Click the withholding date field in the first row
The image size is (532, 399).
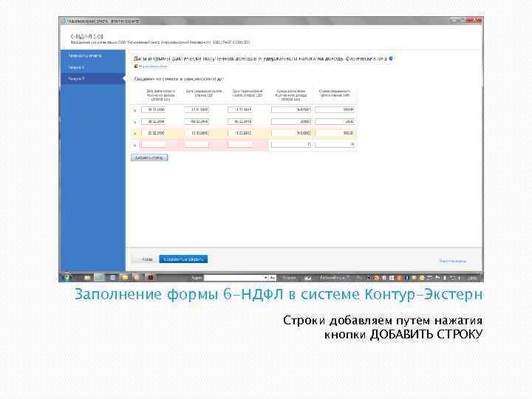pyautogui.click(x=197, y=109)
